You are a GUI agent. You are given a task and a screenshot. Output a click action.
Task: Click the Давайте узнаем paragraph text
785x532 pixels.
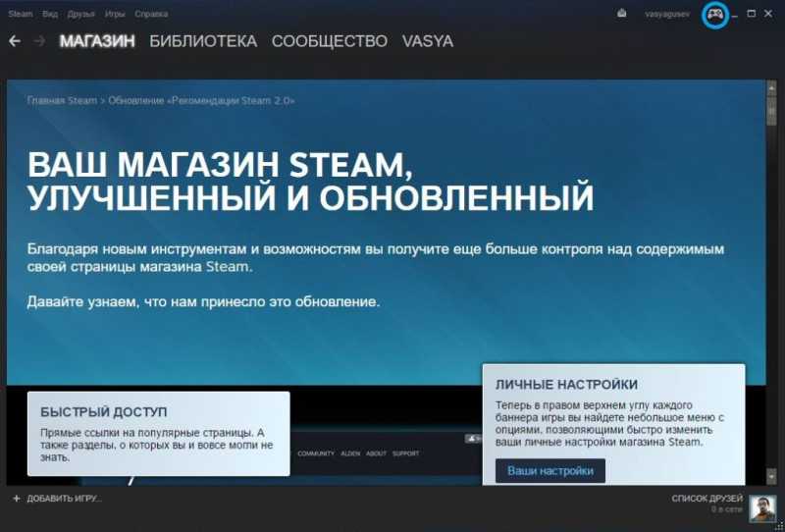point(203,302)
